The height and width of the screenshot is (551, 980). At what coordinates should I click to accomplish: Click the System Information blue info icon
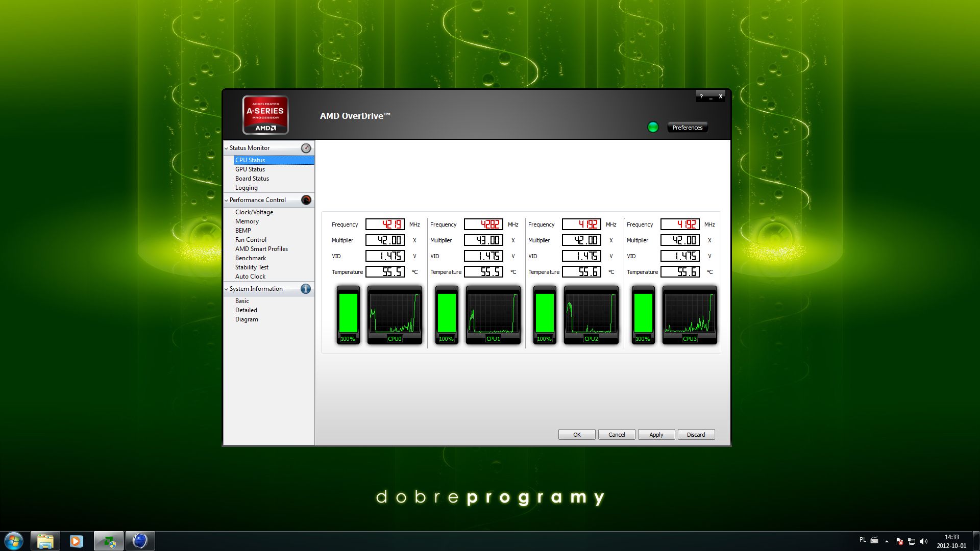(x=306, y=289)
